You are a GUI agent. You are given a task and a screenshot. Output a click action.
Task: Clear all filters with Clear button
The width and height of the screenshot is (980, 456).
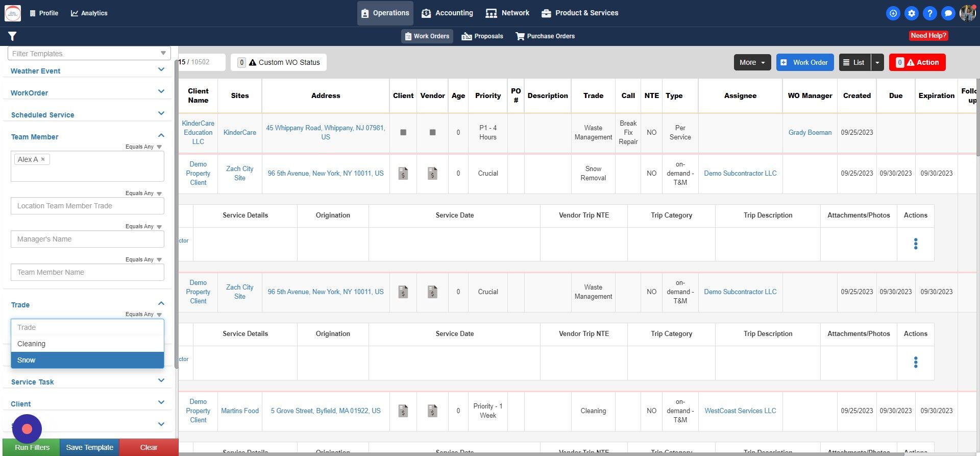click(x=149, y=447)
